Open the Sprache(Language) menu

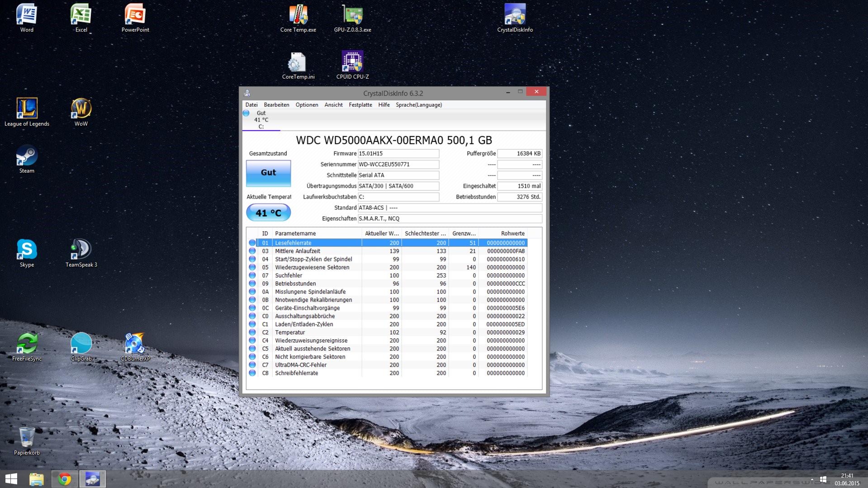pos(419,105)
